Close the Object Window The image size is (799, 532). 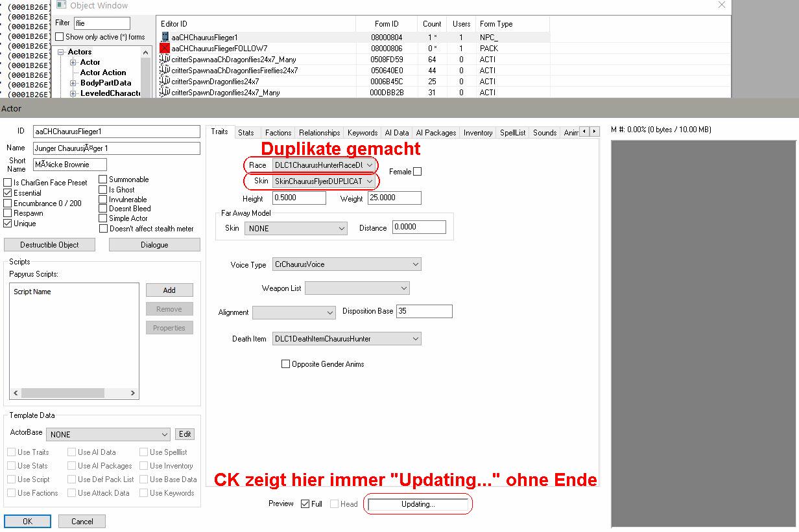pos(722,5)
